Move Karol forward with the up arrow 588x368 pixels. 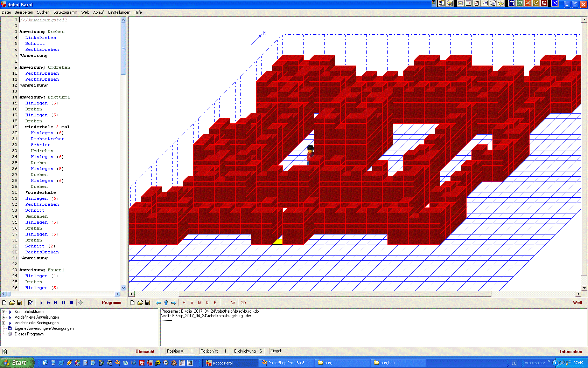[x=166, y=302]
